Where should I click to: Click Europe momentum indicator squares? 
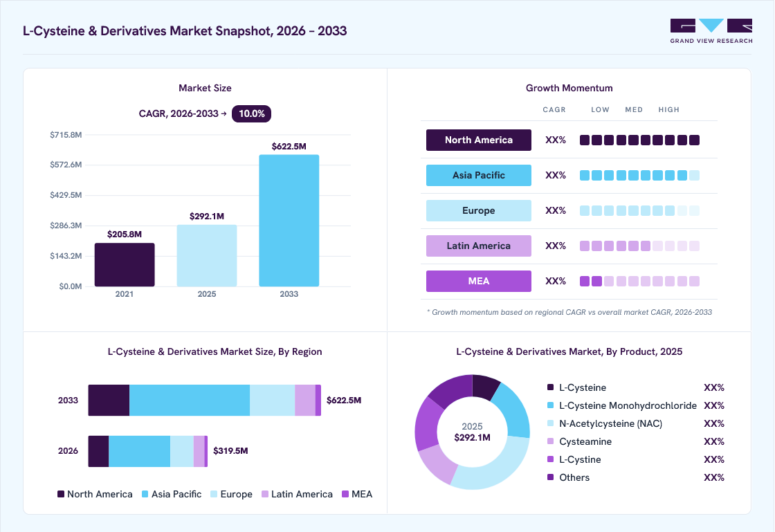click(x=639, y=211)
